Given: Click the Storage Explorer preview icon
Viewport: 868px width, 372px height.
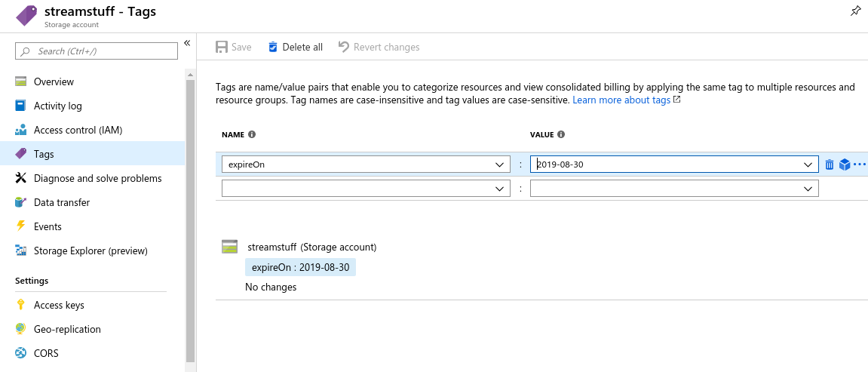Looking at the screenshot, I should click(x=21, y=251).
